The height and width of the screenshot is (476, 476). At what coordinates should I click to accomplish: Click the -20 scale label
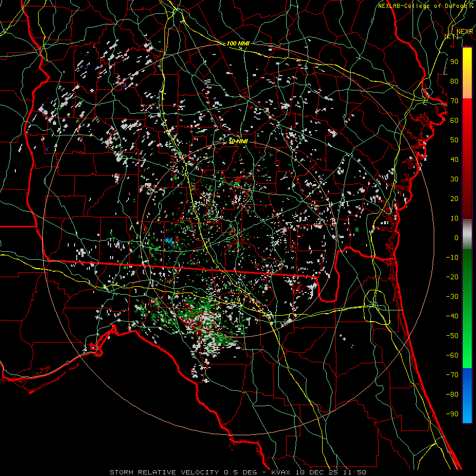pyautogui.click(x=452, y=277)
